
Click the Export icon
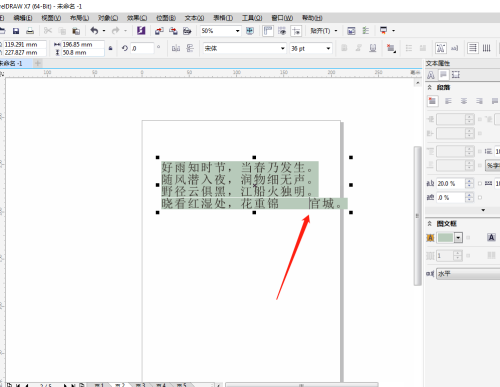point(173,31)
